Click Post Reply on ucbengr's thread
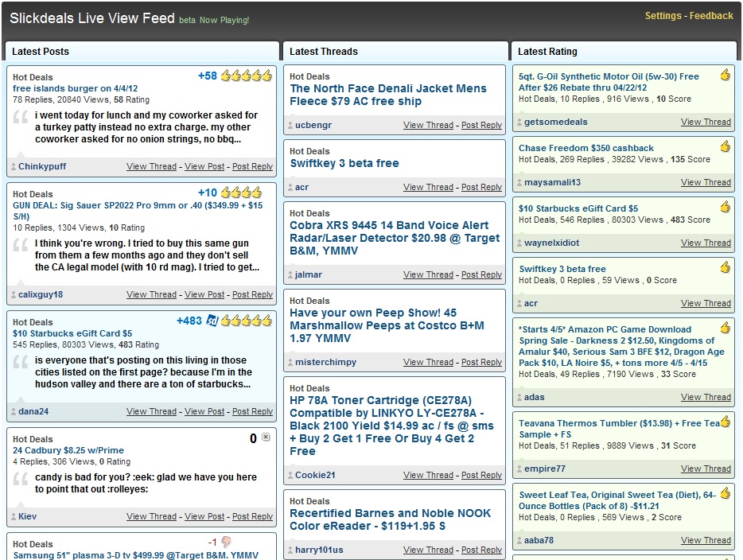This screenshot has width=743, height=560. 481,125
